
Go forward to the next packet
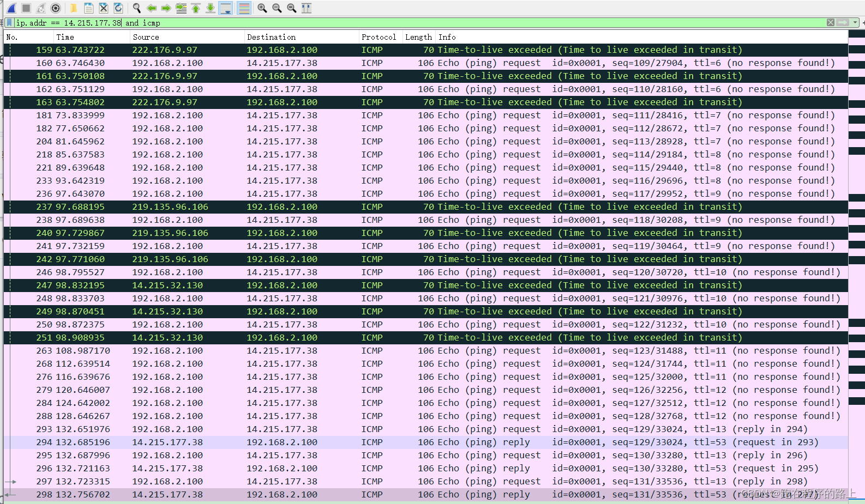[x=166, y=8]
